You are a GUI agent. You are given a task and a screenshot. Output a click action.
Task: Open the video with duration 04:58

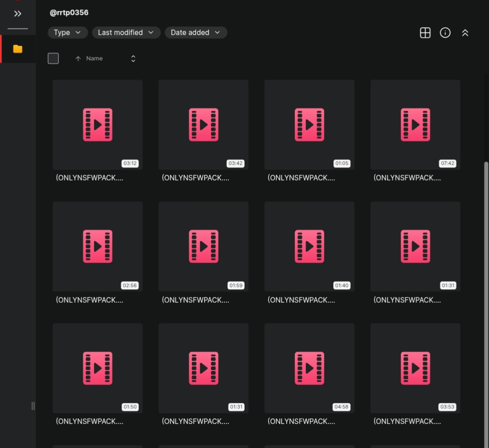pos(309,368)
